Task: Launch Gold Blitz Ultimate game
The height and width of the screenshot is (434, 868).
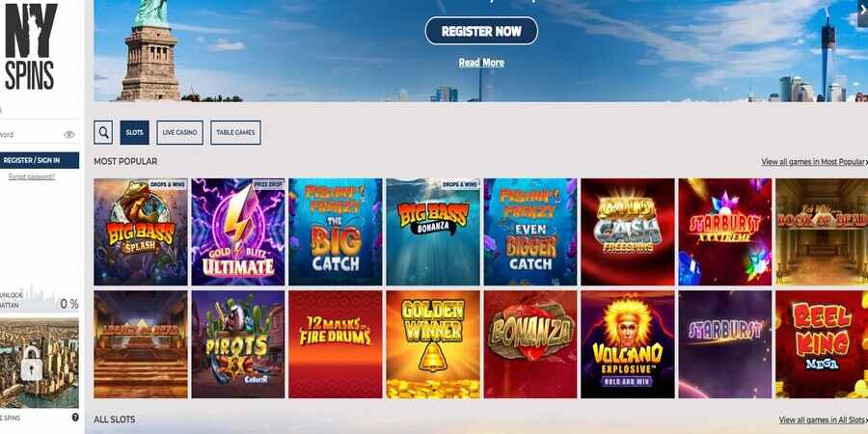Action: (x=238, y=231)
